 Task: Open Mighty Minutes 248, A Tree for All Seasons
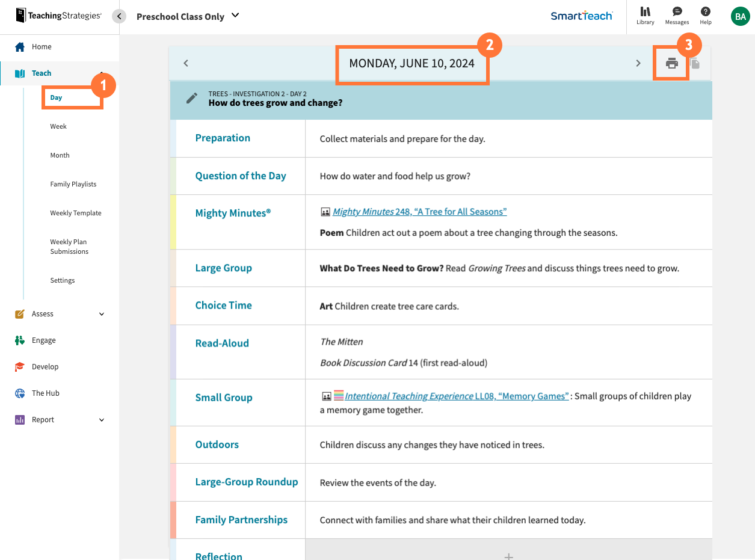421,211
